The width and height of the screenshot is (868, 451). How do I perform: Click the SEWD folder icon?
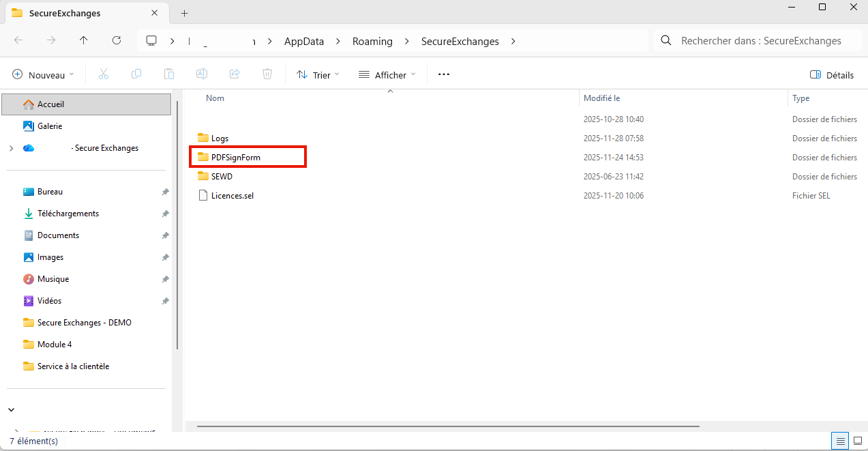tap(203, 176)
